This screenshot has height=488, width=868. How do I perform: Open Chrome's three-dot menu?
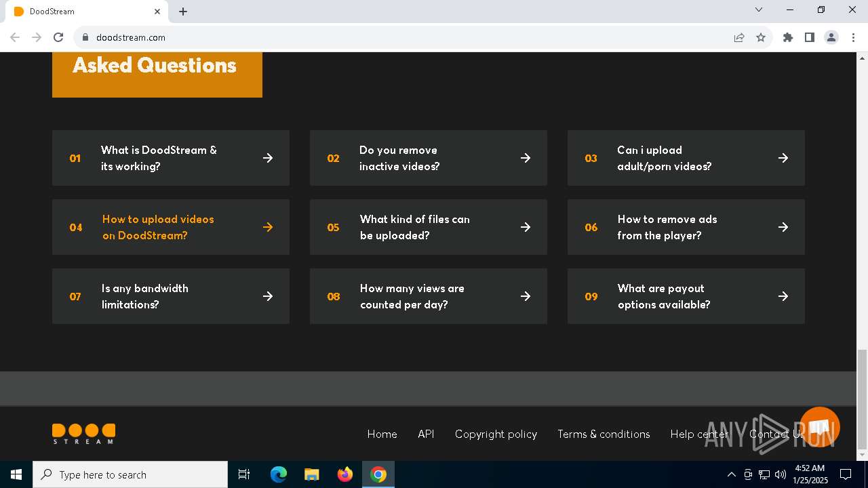[x=853, y=37]
